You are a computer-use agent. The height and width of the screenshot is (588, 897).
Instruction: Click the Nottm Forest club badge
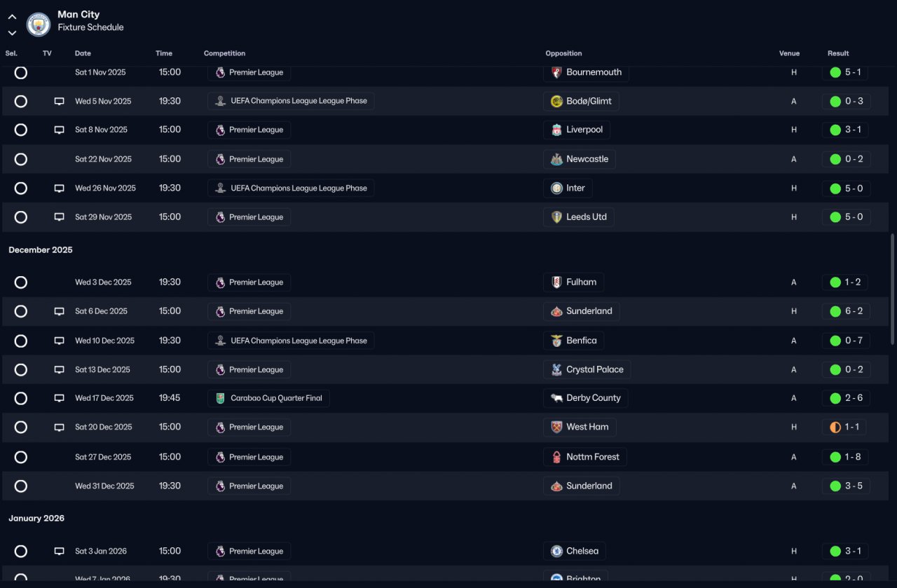[556, 457]
